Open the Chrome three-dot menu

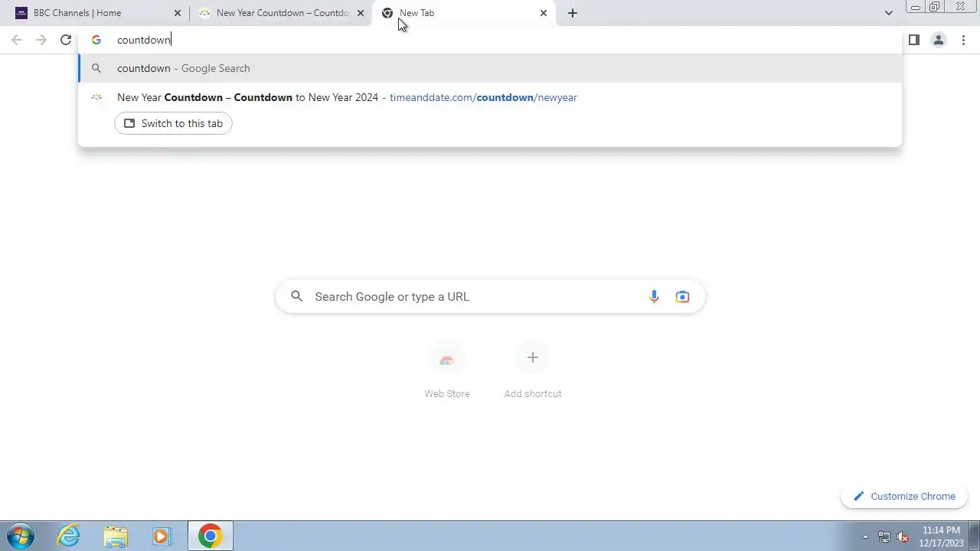point(963,40)
